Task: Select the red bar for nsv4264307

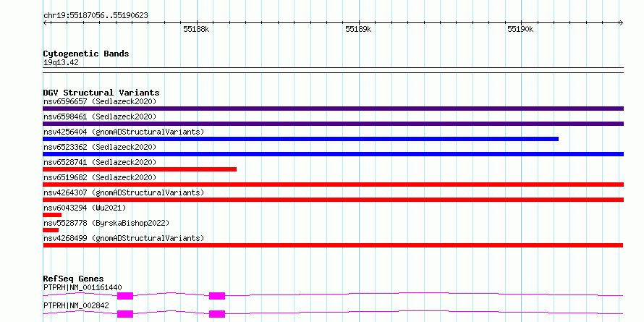Action: coord(333,200)
